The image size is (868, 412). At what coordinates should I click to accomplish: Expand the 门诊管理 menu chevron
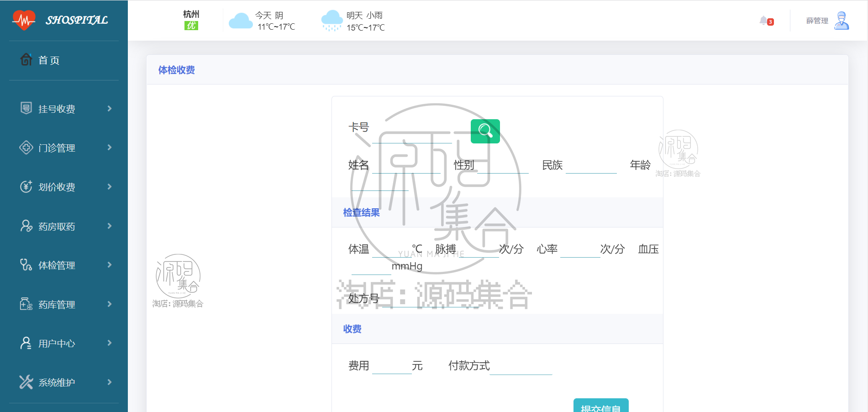coord(110,148)
